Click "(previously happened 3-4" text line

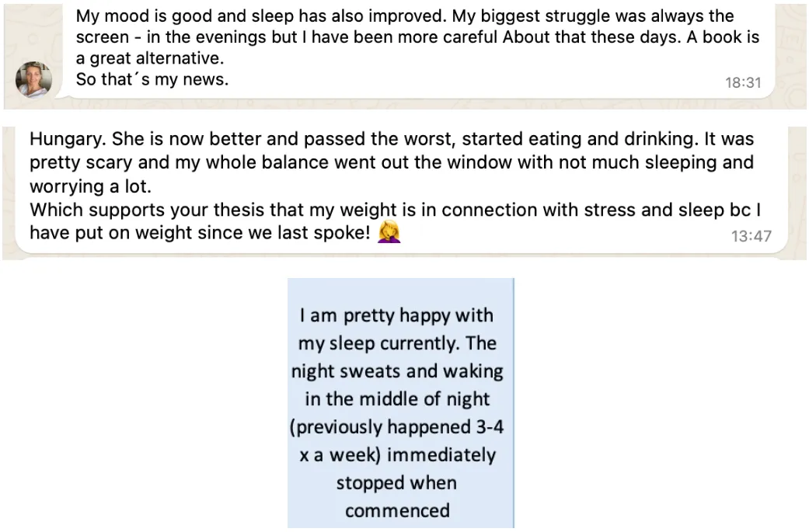(397, 427)
